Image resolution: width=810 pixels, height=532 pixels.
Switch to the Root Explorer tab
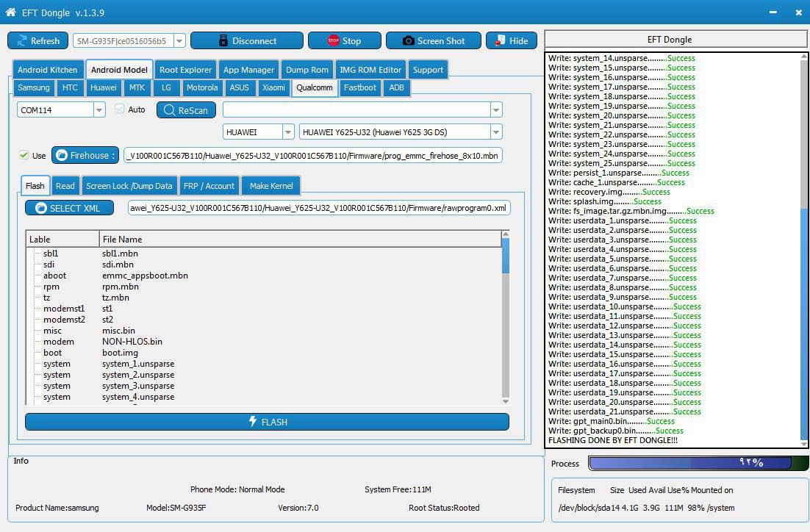point(185,70)
